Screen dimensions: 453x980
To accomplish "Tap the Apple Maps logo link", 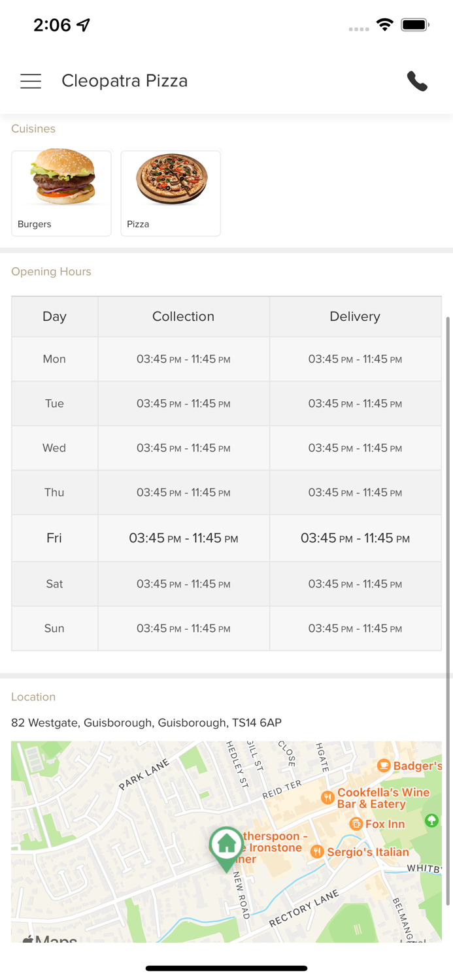I will coord(50,939).
